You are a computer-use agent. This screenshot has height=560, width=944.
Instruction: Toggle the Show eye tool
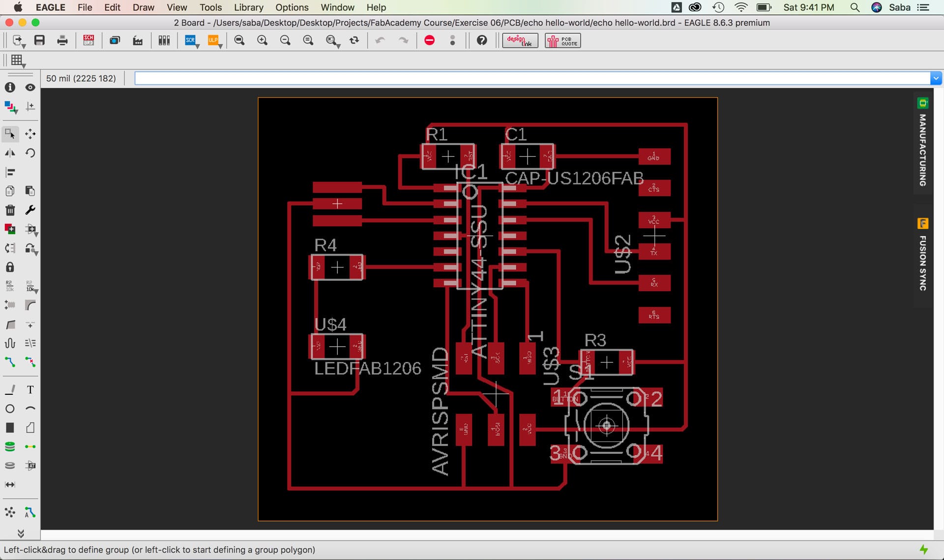point(30,87)
